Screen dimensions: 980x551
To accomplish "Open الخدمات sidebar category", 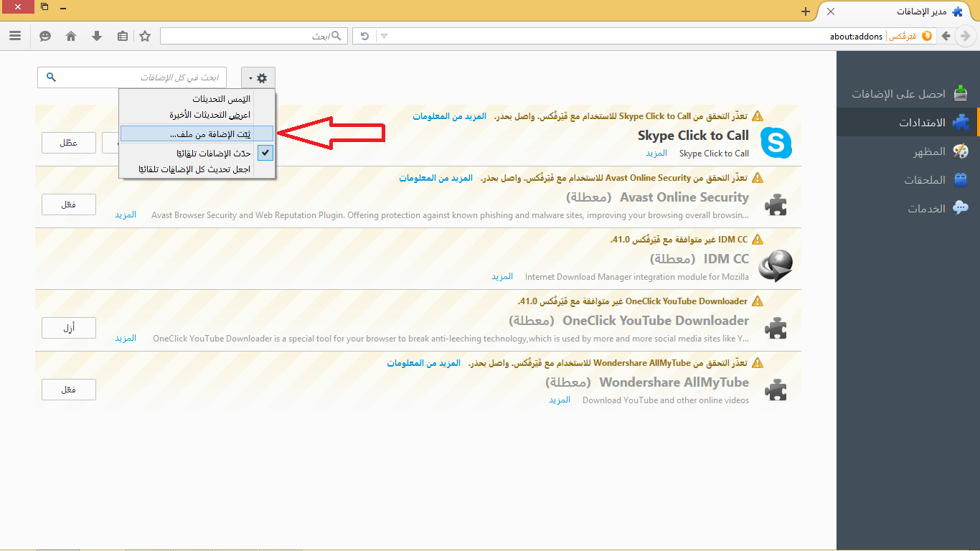I will [908, 208].
